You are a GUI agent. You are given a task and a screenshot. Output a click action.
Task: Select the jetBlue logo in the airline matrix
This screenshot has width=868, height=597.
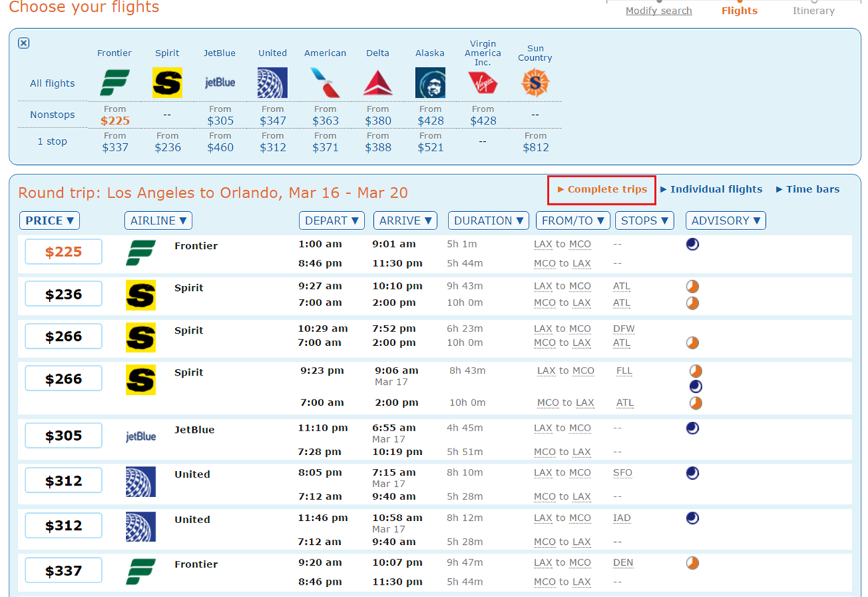click(x=219, y=82)
